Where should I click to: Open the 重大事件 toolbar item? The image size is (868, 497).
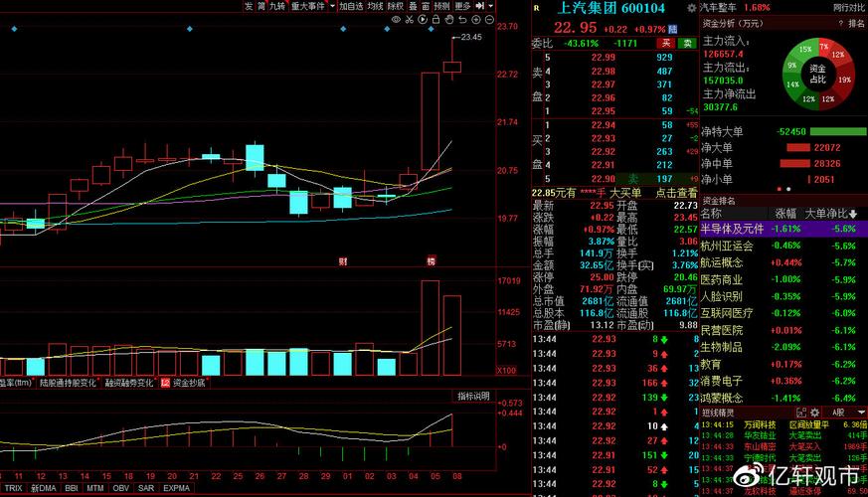pyautogui.click(x=308, y=6)
